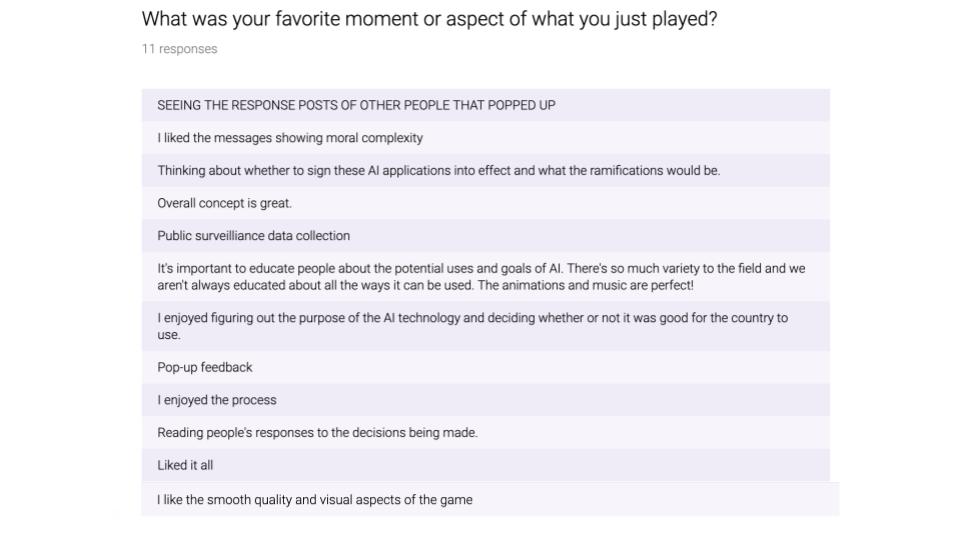Click the 'Public surveilliance data collection' response

tap(486, 236)
